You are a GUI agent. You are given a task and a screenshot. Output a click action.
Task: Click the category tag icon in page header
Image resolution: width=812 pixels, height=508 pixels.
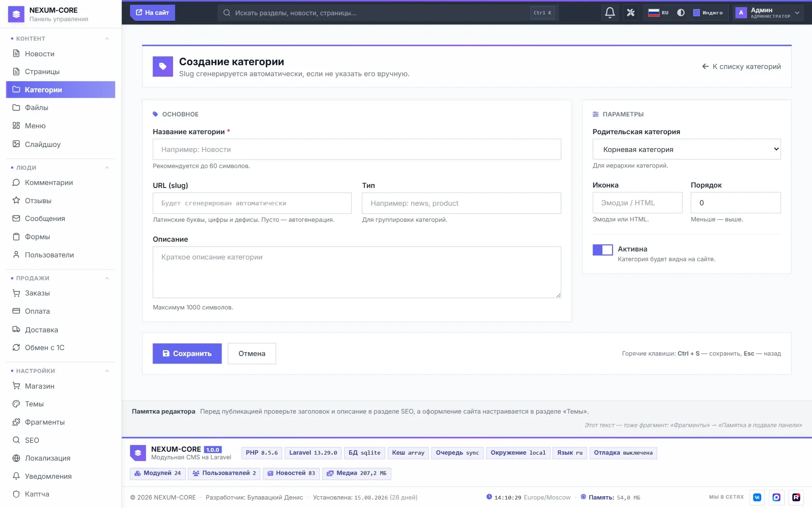[x=163, y=66]
